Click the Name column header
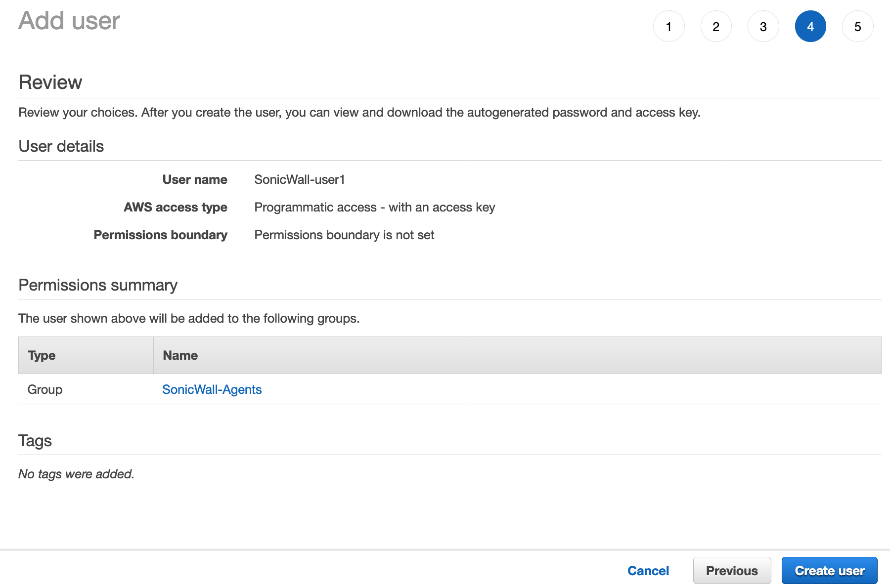Viewport: 890px width, 588px height. [x=180, y=355]
